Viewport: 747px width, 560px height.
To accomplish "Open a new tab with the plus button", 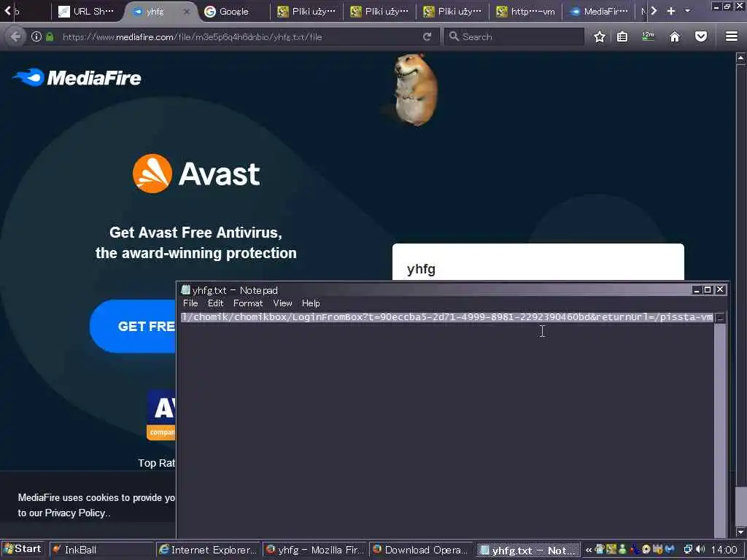I will [671, 11].
